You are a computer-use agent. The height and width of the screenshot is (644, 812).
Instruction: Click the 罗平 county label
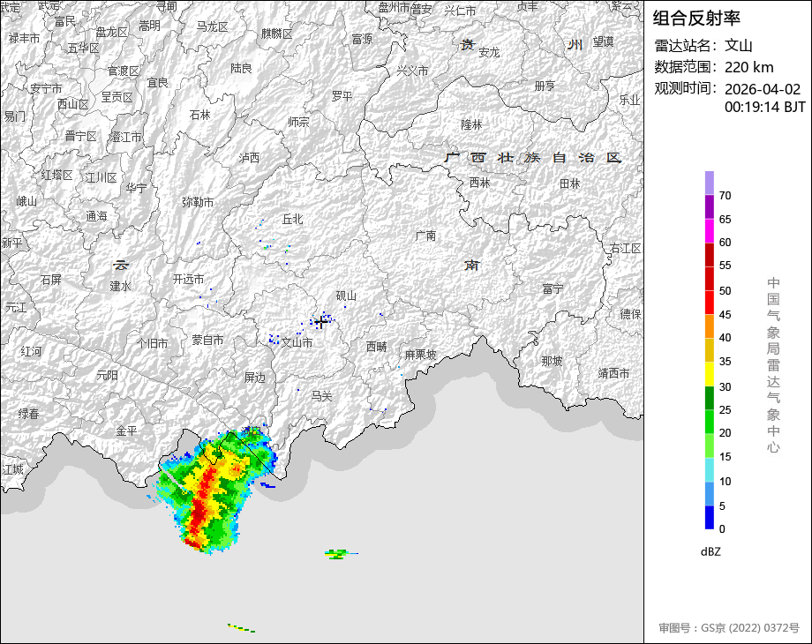pos(342,96)
